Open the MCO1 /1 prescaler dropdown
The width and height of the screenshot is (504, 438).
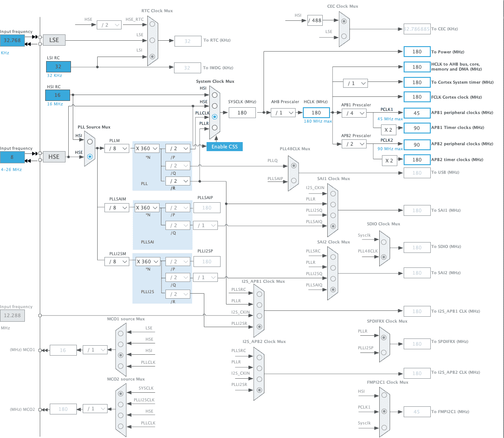pyautogui.click(x=95, y=350)
